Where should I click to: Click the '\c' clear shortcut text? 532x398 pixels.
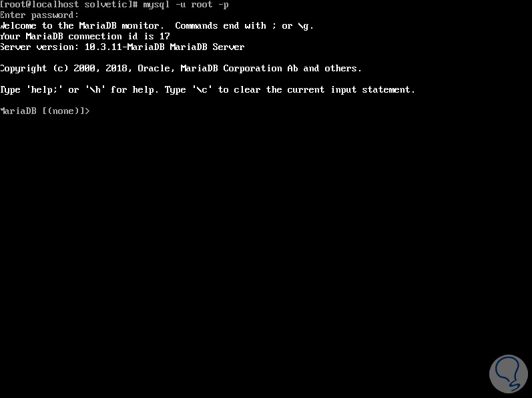202,90
